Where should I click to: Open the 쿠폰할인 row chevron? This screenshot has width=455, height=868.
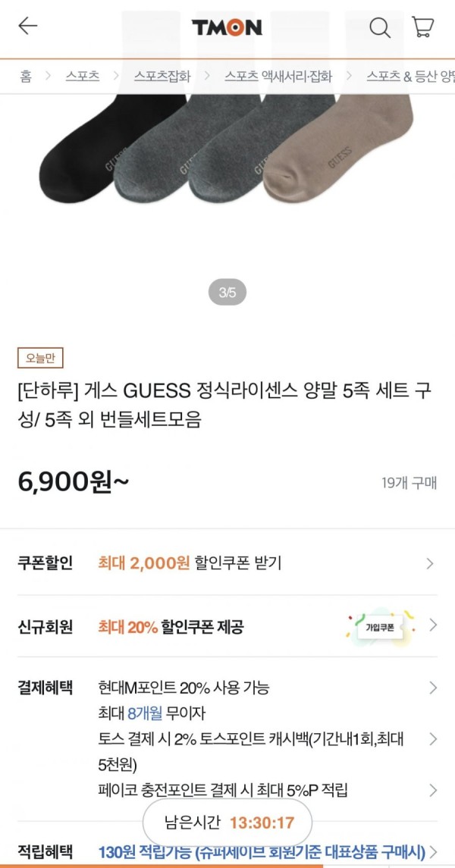pos(430,563)
